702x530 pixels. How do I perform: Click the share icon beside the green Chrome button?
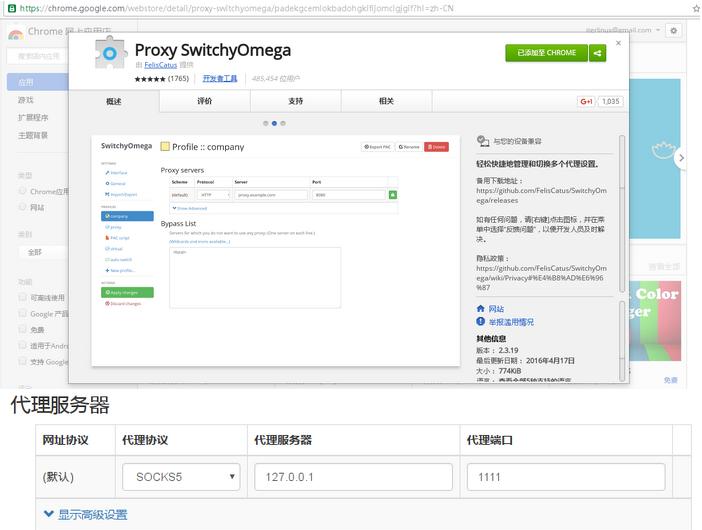[x=598, y=53]
